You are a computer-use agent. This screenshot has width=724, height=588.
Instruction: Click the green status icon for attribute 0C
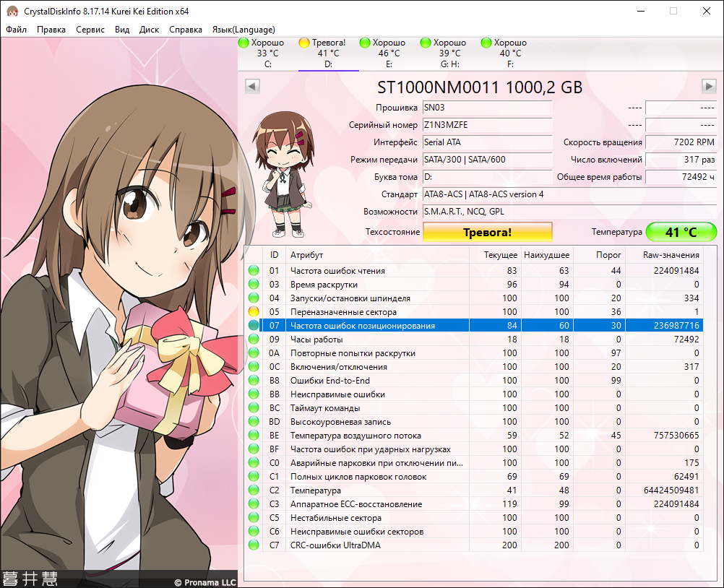pos(254,367)
